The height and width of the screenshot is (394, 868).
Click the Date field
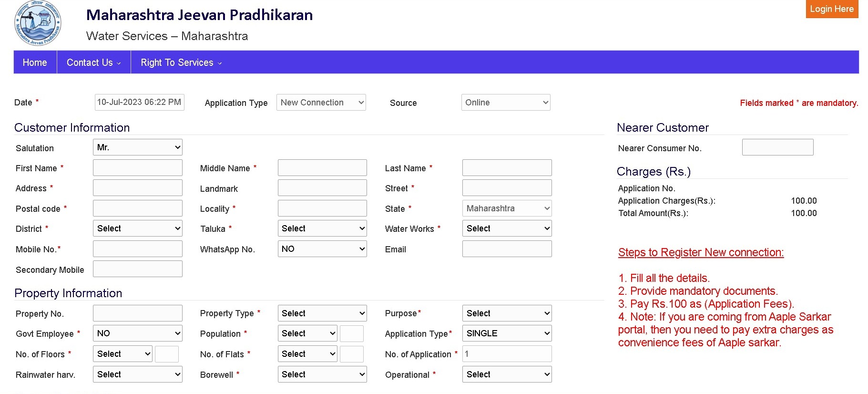pos(140,103)
